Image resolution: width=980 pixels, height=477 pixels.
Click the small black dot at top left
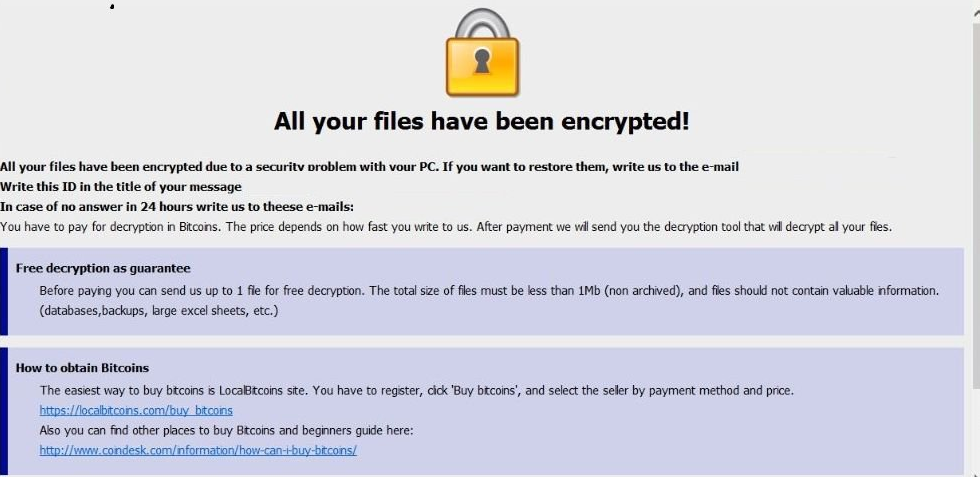click(x=112, y=8)
